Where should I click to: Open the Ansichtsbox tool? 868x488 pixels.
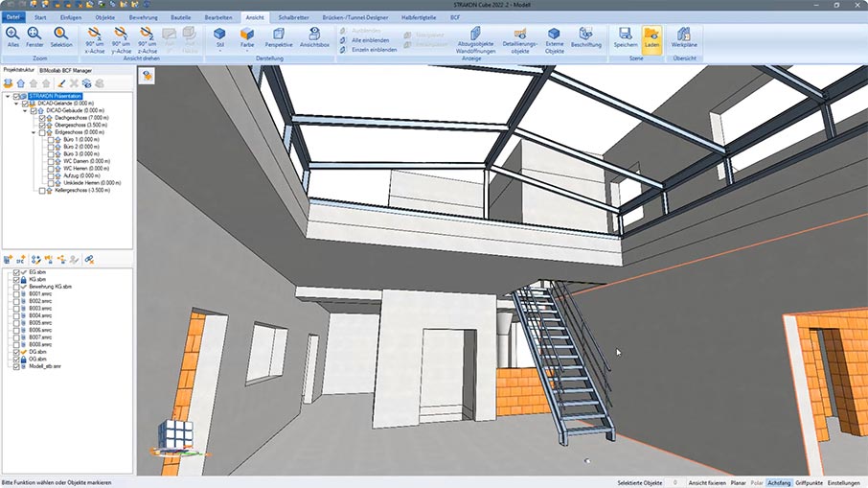314,37
